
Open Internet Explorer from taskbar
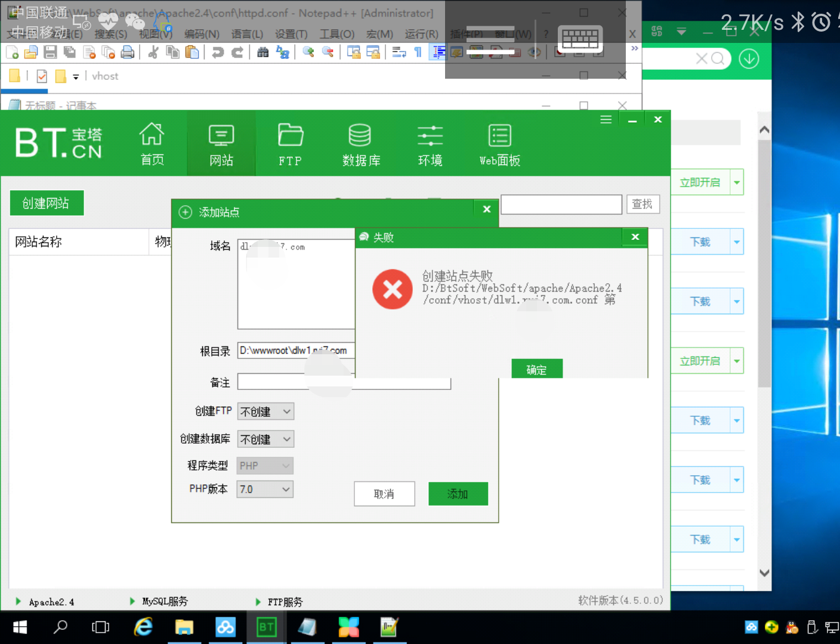(x=143, y=627)
